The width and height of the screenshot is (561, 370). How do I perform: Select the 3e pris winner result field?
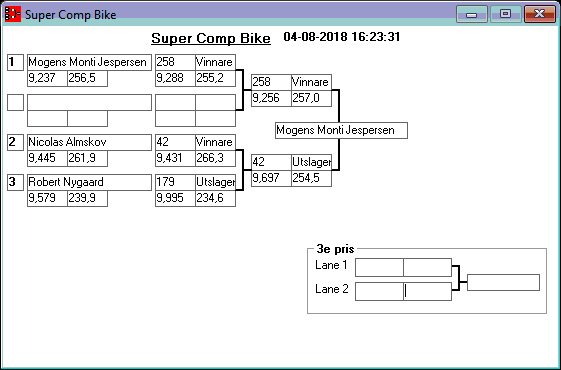[503, 282]
